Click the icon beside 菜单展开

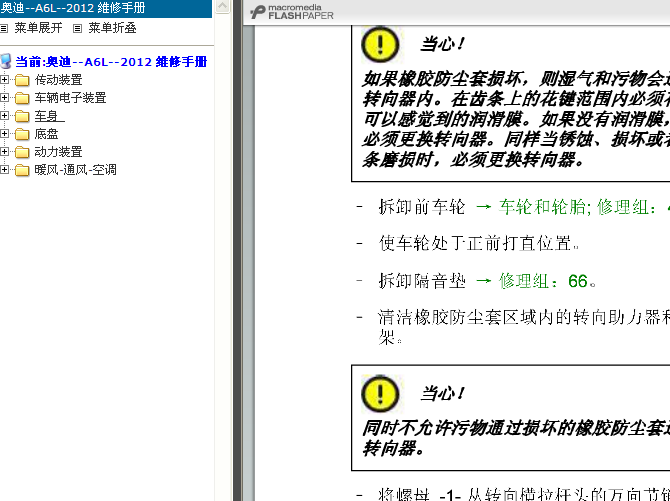tap(4, 29)
